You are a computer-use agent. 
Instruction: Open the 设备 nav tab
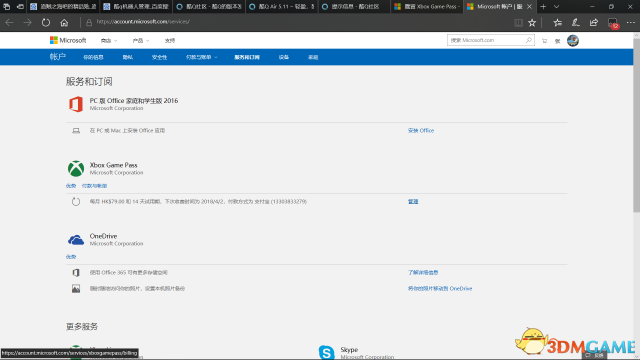(x=284, y=57)
